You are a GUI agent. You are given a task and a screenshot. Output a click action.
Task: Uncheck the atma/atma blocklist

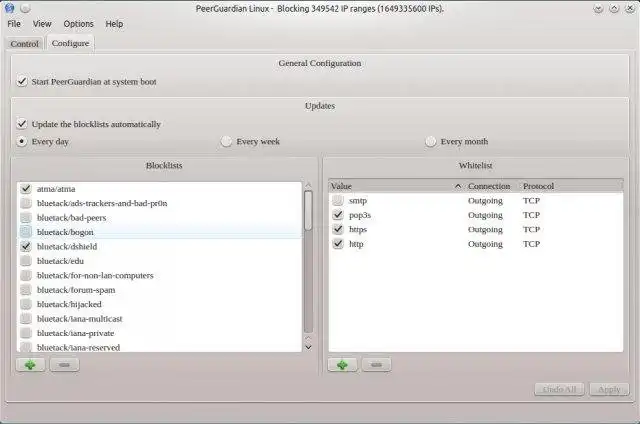(26, 189)
